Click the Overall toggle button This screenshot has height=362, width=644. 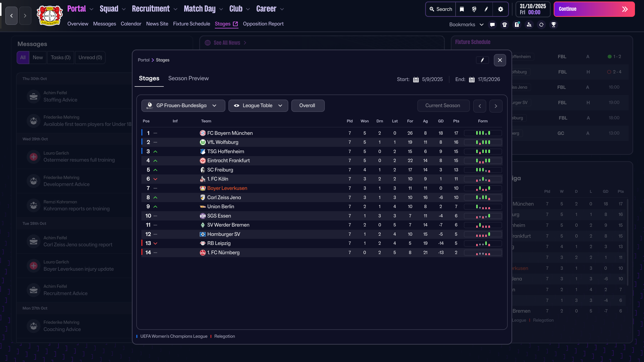[308, 105]
